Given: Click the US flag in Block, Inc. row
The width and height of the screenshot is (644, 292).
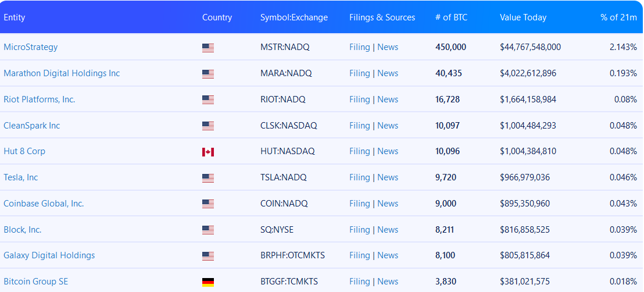Looking at the screenshot, I should click(208, 230).
